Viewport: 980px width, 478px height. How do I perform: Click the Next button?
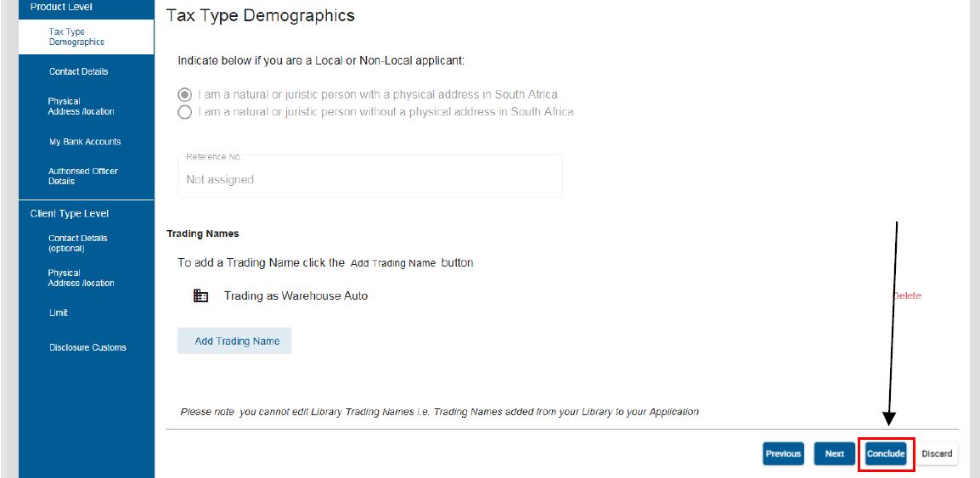click(835, 453)
